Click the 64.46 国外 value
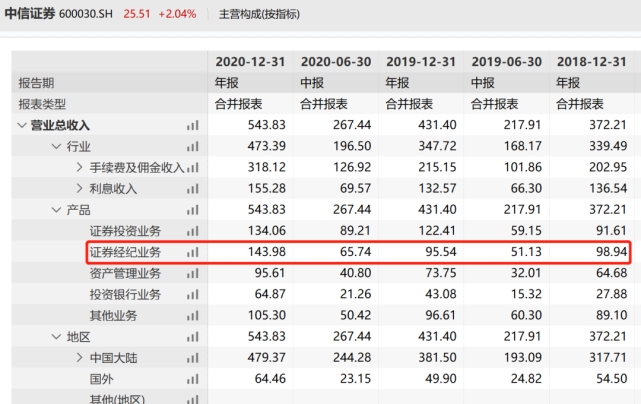Viewport: 641px width, 404px height. click(x=270, y=379)
